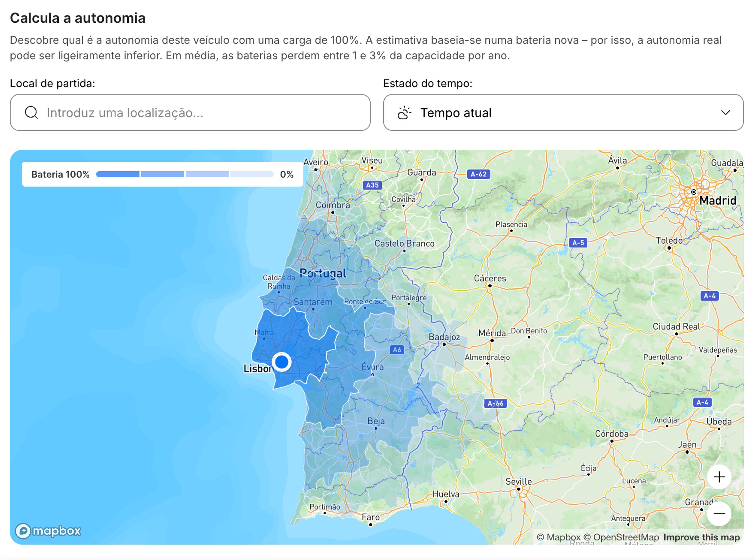
Task: Click the Portugal country label
Action: click(323, 273)
